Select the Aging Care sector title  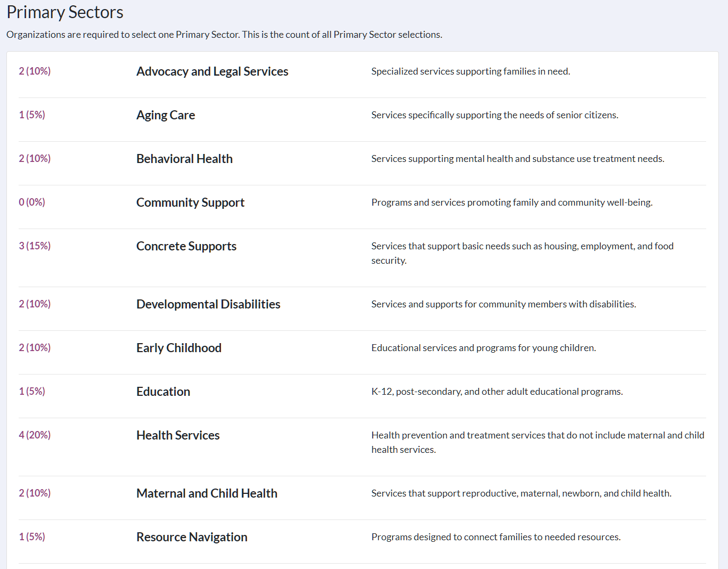point(166,115)
